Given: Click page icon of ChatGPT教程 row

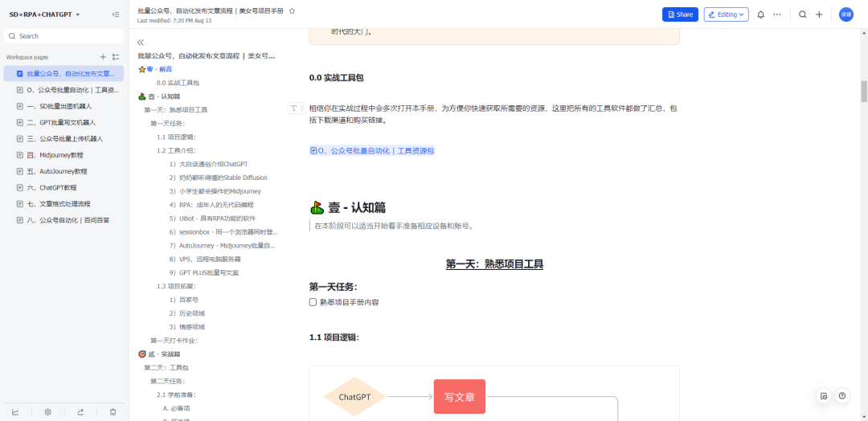Looking at the screenshot, I should [x=20, y=187].
